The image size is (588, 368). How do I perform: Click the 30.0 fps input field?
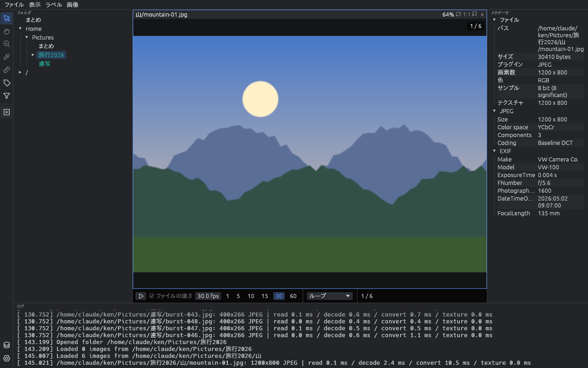(x=208, y=296)
